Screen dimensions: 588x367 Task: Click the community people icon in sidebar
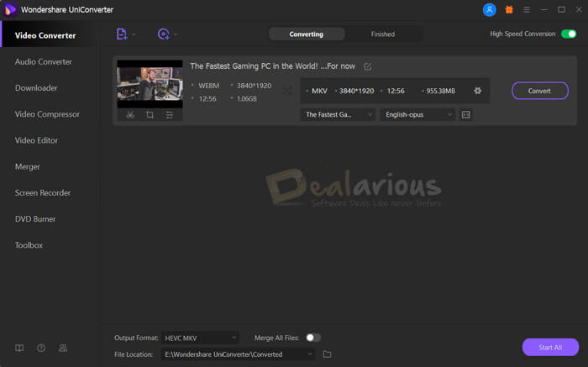[x=63, y=348]
